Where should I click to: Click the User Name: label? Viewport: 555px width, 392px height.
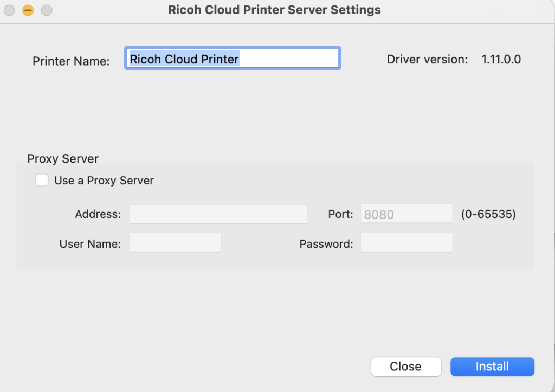91,244
